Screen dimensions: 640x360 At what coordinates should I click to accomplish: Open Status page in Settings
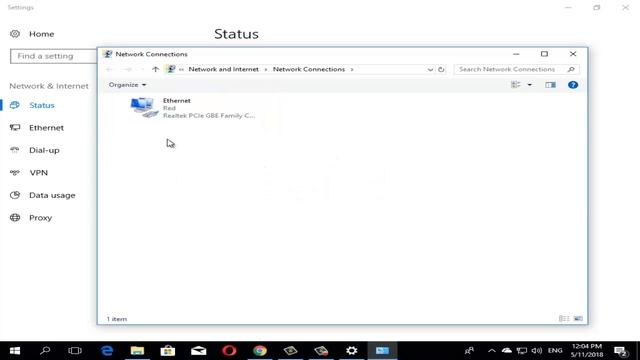[x=32, y=105]
